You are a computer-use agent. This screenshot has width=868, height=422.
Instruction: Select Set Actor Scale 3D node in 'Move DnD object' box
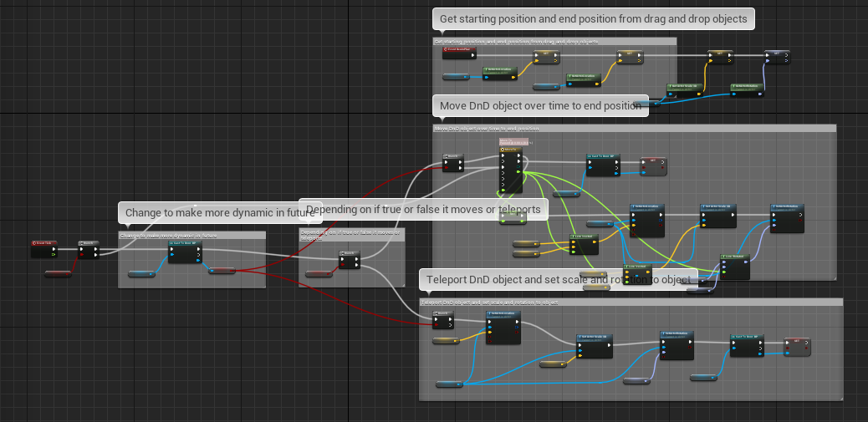718,216
